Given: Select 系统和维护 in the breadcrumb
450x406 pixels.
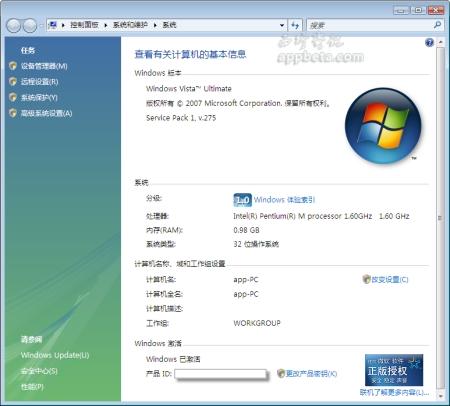Looking at the screenshot, I should (130, 25).
